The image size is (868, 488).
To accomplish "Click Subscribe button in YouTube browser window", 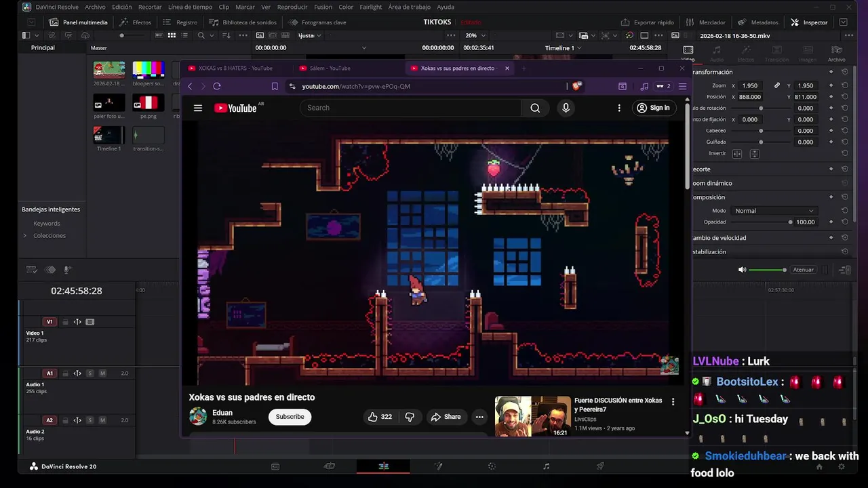I will pos(290,417).
